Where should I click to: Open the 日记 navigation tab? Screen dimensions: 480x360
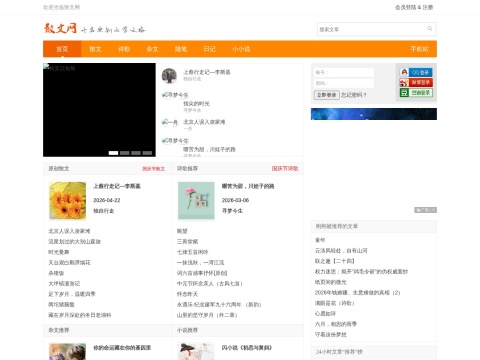[209, 49]
